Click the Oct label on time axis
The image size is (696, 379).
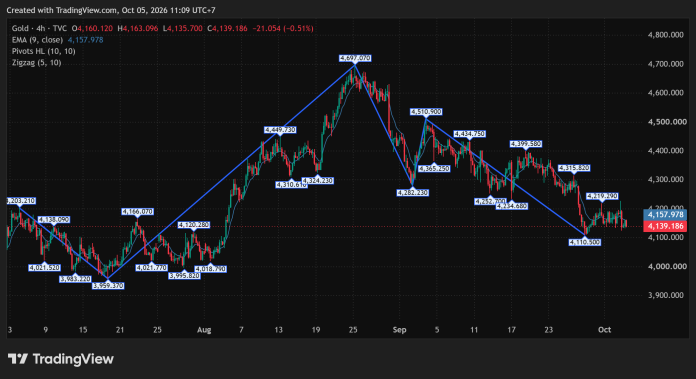click(x=605, y=330)
